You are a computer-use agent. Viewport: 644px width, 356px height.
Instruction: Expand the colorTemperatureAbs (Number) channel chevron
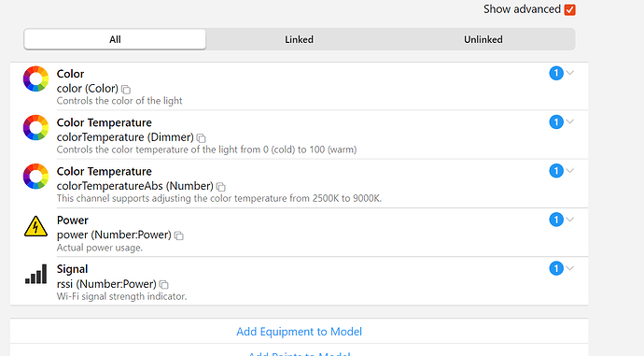click(x=569, y=170)
